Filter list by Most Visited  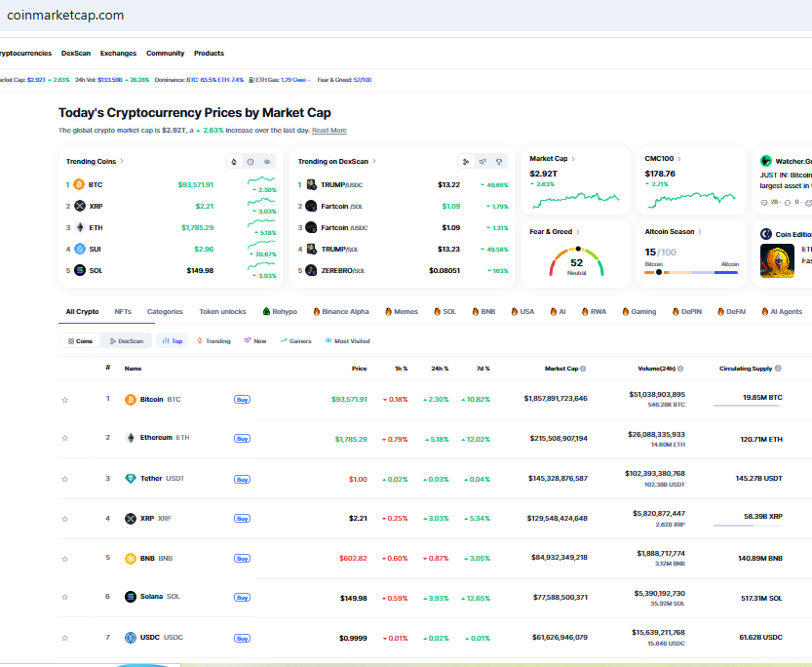point(347,340)
